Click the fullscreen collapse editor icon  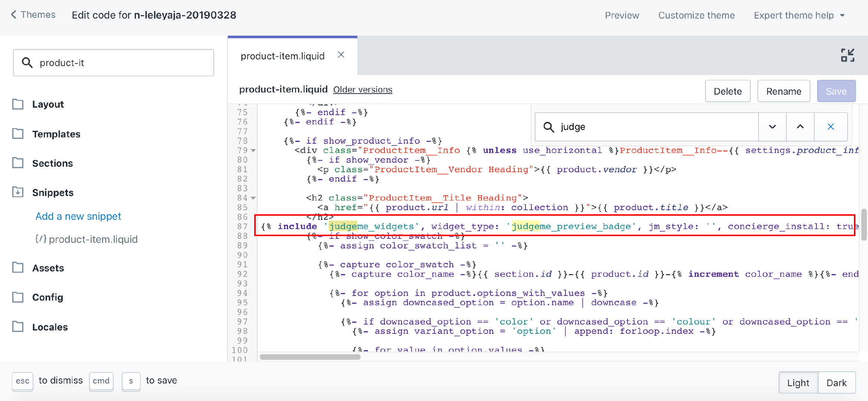(847, 55)
